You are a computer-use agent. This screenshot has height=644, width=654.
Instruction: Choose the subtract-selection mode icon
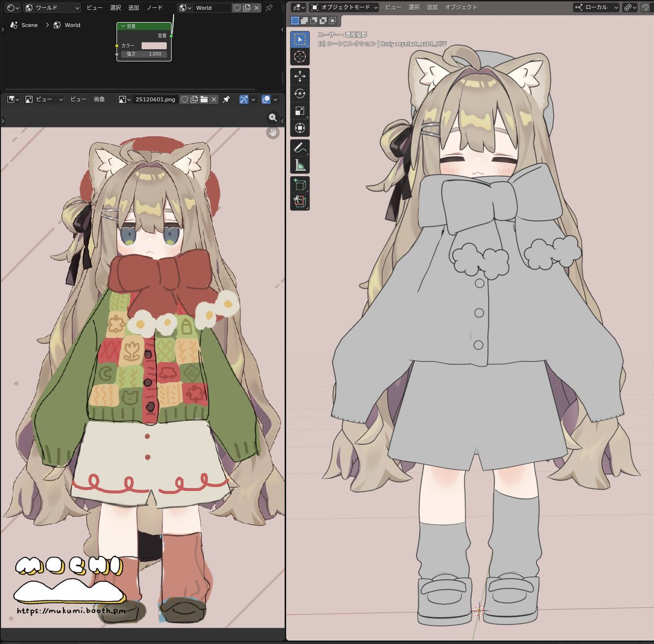(x=313, y=21)
